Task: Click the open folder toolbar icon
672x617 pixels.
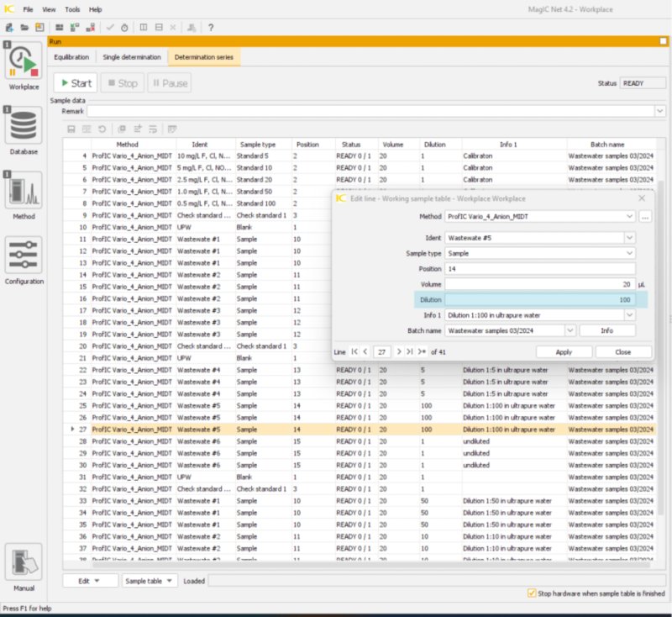Action: [24, 27]
